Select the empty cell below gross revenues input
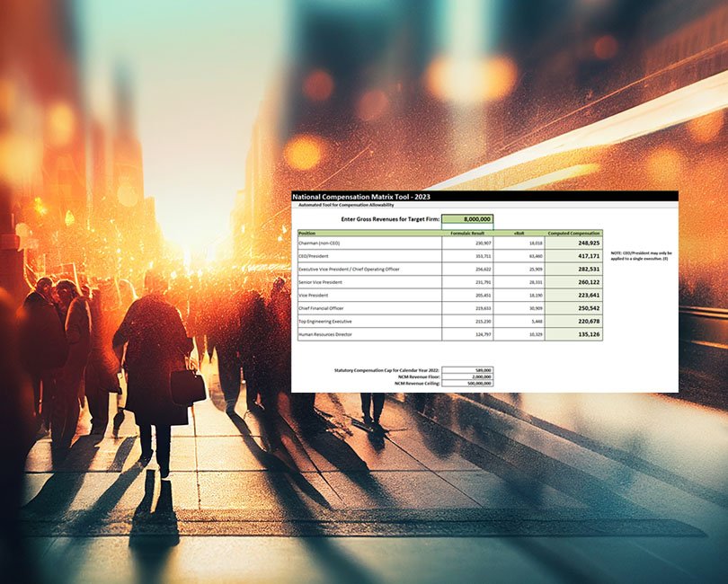This screenshot has width=728, height=584. 467,226
